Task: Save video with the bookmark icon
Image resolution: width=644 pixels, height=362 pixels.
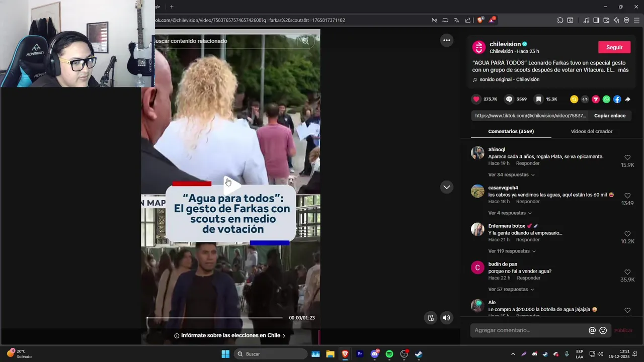Action: [x=538, y=99]
